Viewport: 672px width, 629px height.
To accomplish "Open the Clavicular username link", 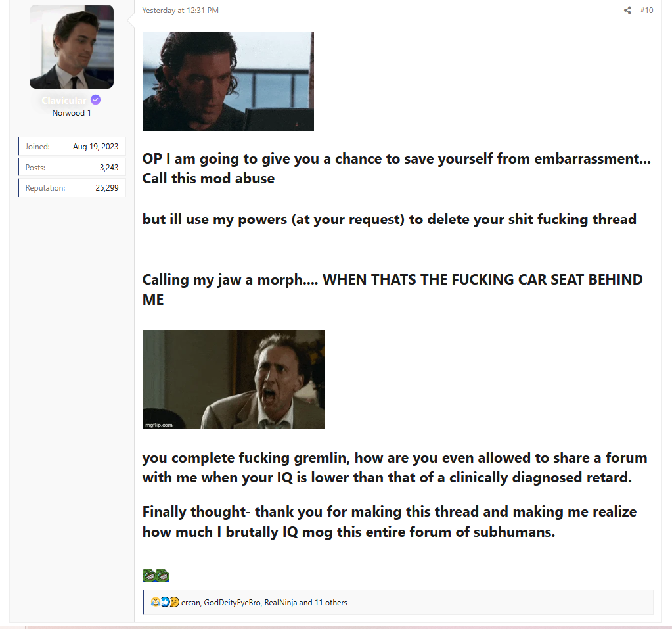I will (x=64, y=101).
